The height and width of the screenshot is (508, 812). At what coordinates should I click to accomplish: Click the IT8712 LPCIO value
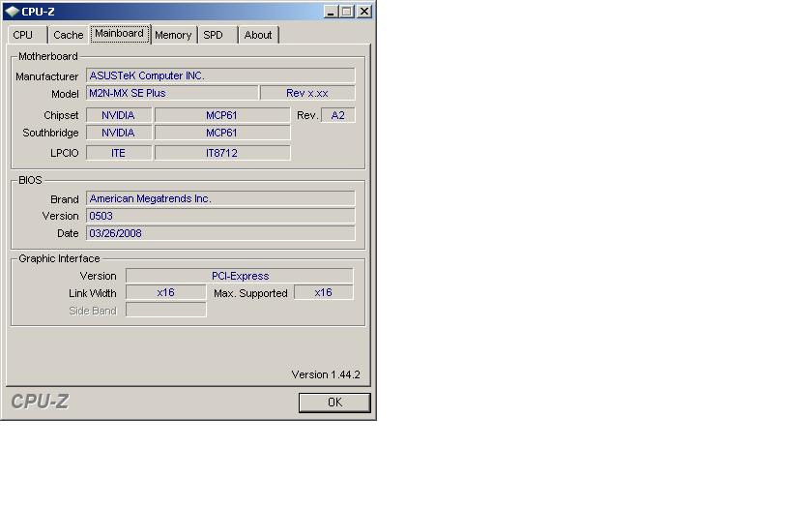[222, 153]
